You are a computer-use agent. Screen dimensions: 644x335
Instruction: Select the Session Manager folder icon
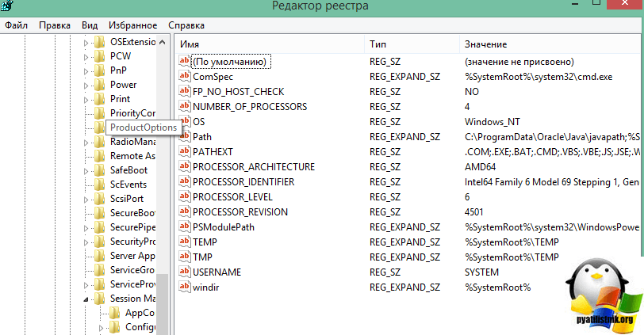[x=100, y=299]
